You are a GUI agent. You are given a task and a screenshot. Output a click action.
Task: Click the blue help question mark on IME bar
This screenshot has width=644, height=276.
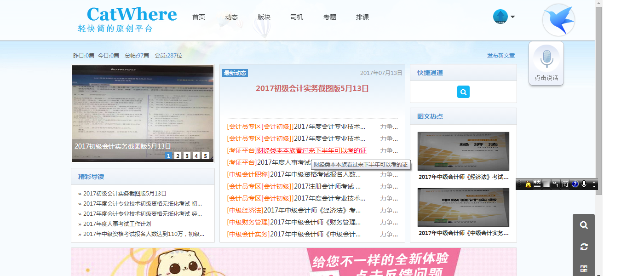pyautogui.click(x=575, y=184)
